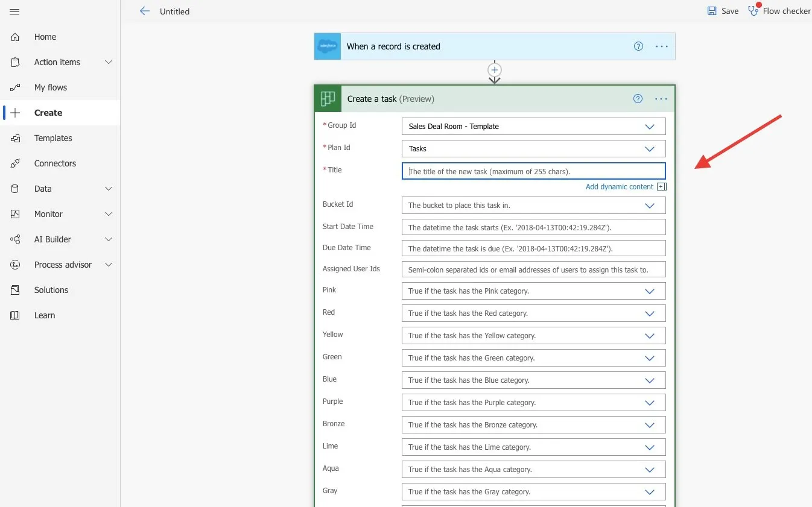Click the Salesforce trigger icon
Screen dimensions: 812x507
328,46
